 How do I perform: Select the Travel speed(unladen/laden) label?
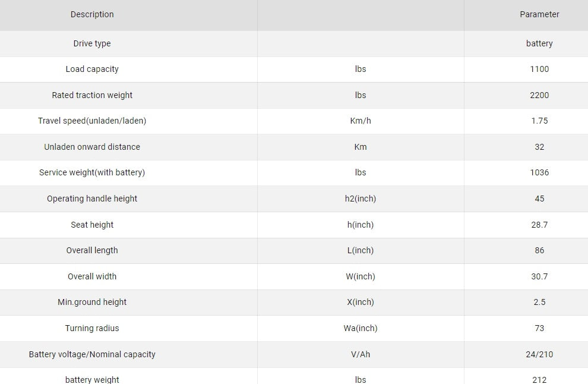[92, 121]
